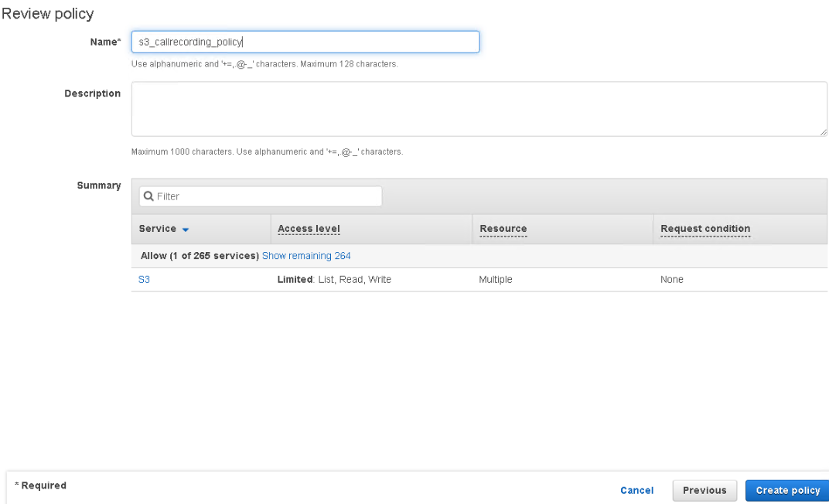This screenshot has height=504, width=829.
Task: Click the policy Name input field
Action: 305,42
